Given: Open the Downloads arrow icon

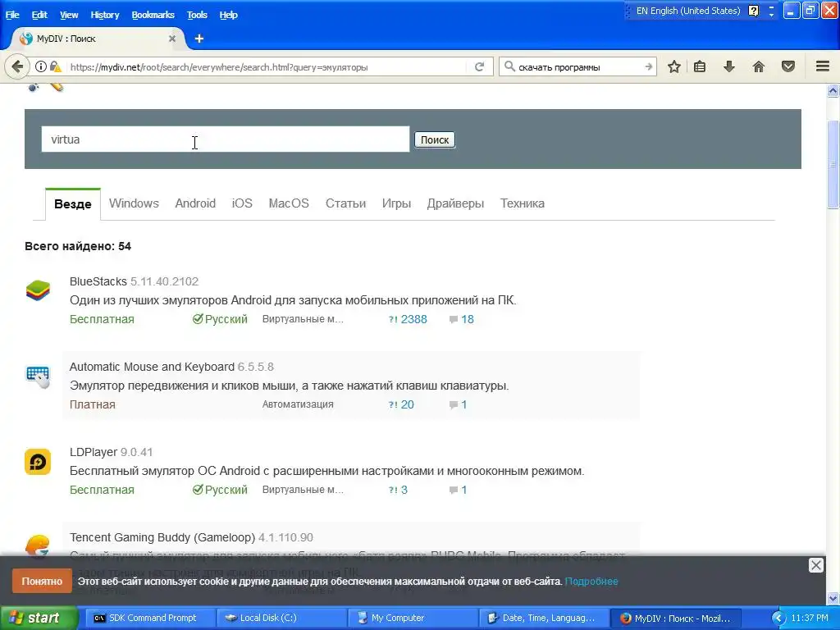Looking at the screenshot, I should click(728, 67).
